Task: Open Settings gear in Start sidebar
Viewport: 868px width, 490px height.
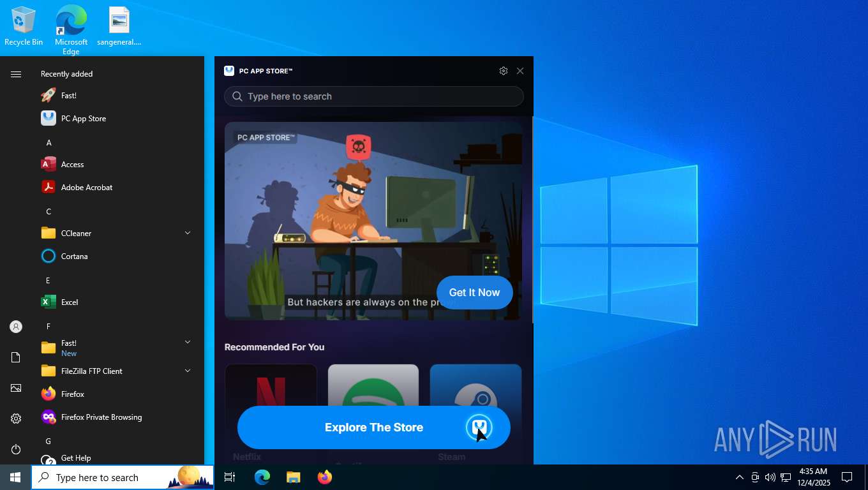Action: pyautogui.click(x=16, y=419)
